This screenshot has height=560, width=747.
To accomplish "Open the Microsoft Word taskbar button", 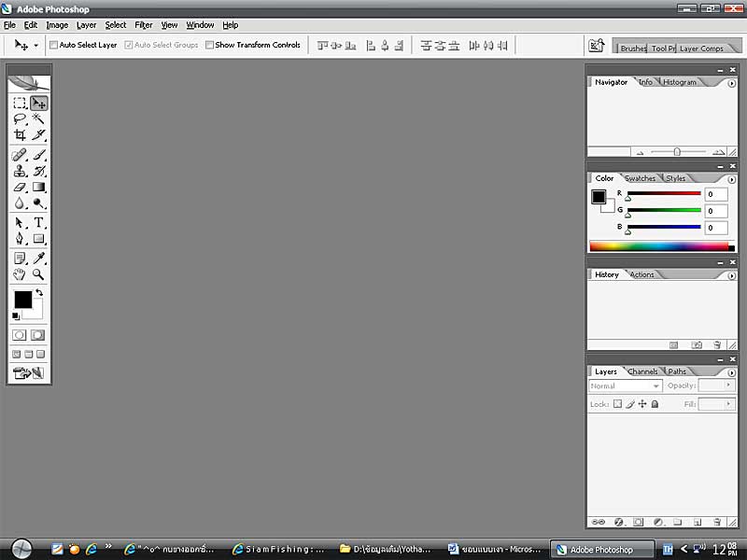I will (495, 549).
